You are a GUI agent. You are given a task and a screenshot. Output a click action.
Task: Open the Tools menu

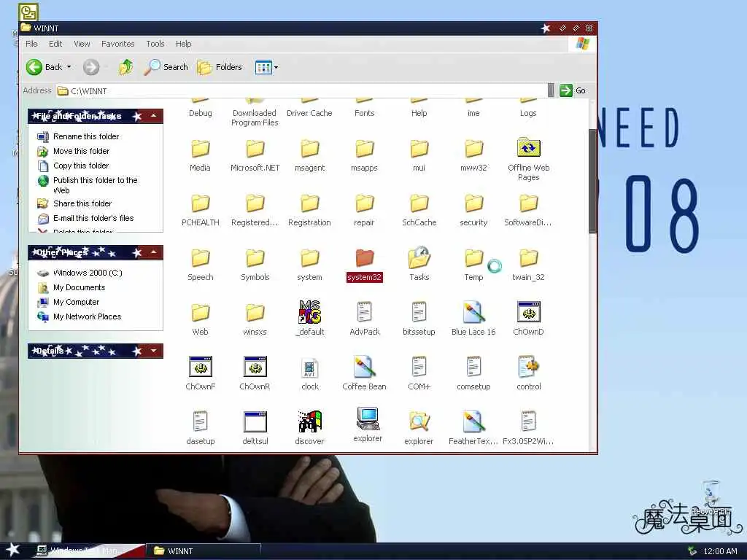tap(155, 44)
